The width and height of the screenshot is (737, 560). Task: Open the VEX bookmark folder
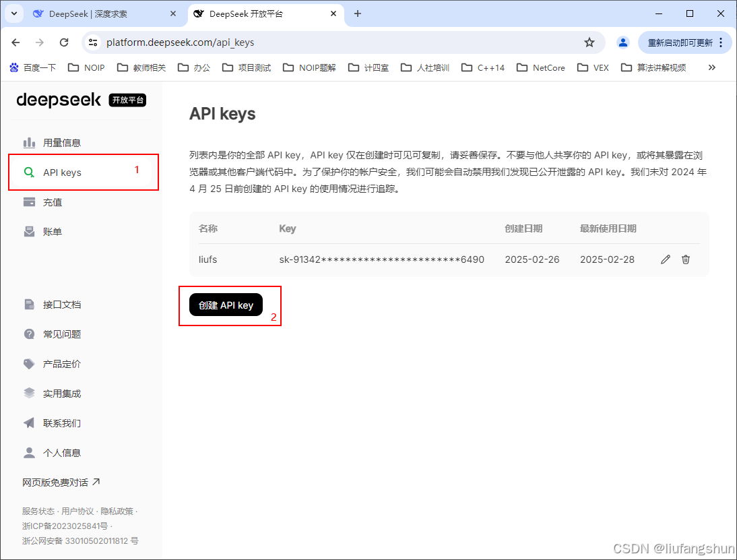click(594, 67)
